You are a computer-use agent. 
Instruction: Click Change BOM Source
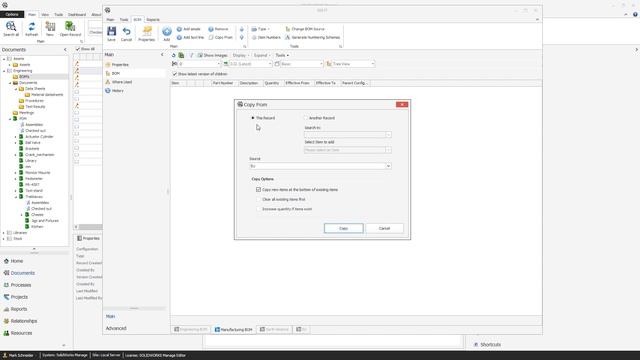pyautogui.click(x=305, y=29)
